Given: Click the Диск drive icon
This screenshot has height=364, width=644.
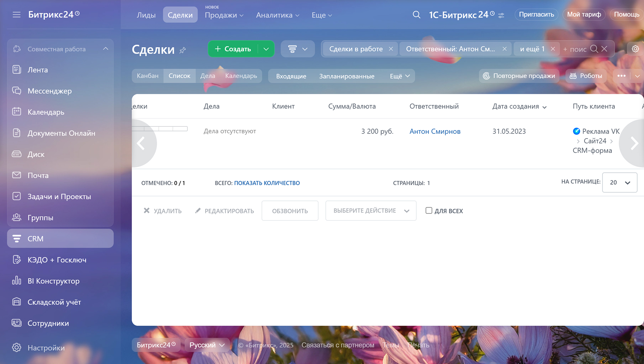Looking at the screenshot, I should (x=16, y=154).
